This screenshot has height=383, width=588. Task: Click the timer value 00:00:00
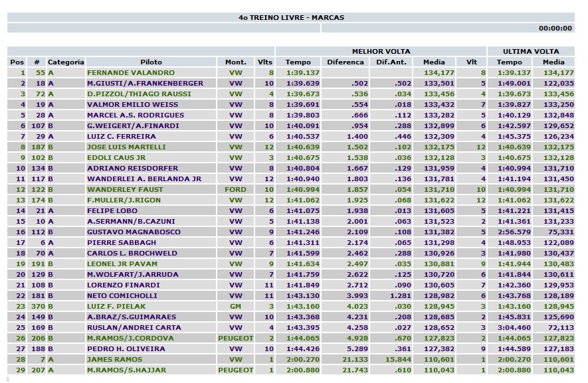point(555,28)
